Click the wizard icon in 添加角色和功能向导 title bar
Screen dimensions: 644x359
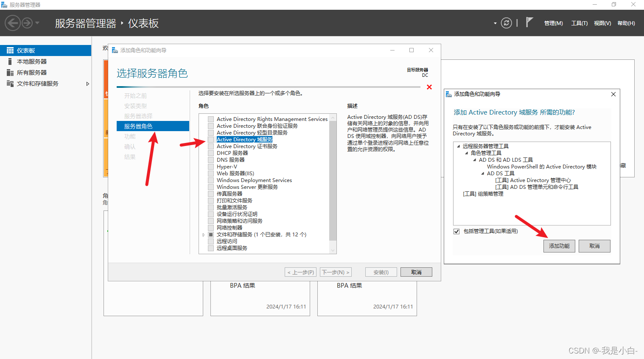[115, 50]
